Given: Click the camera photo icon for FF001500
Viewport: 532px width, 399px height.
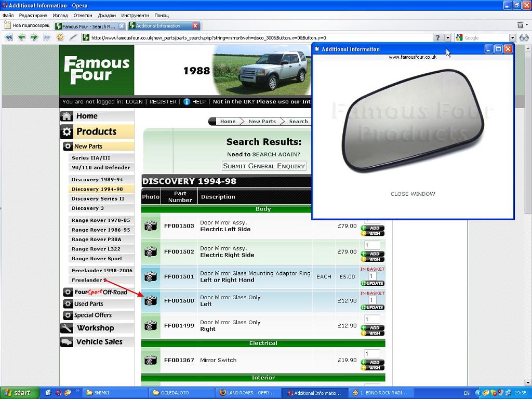Looking at the screenshot, I should [x=151, y=301].
